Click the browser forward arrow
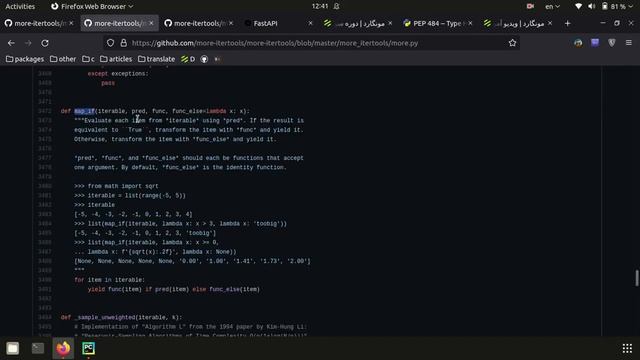Image resolution: width=640 pixels, height=360 pixels. pyautogui.click(x=28, y=43)
